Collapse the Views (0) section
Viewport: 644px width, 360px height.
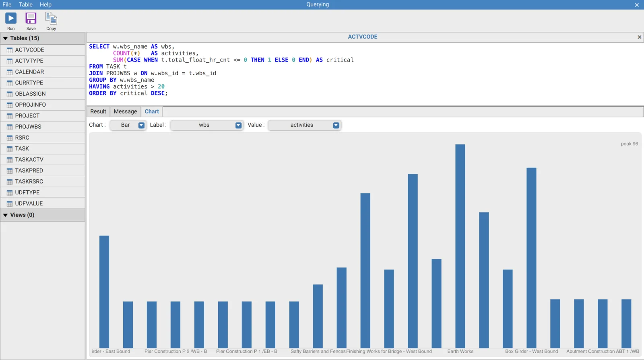[x=6, y=215]
